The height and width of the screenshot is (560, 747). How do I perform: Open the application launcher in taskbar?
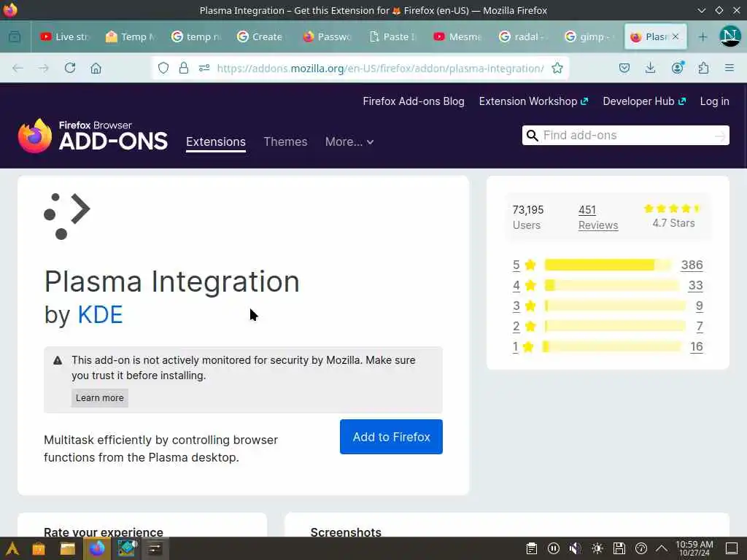(12, 548)
